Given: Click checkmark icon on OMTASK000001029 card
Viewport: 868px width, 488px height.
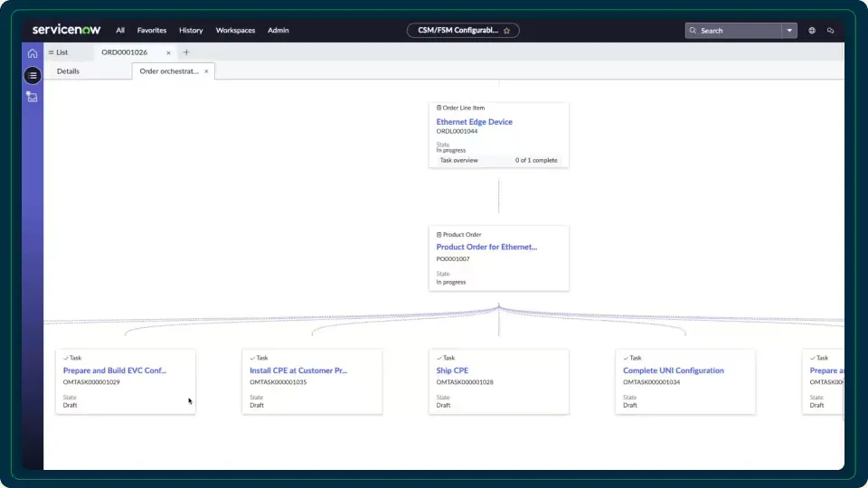Looking at the screenshot, I should click(x=66, y=358).
